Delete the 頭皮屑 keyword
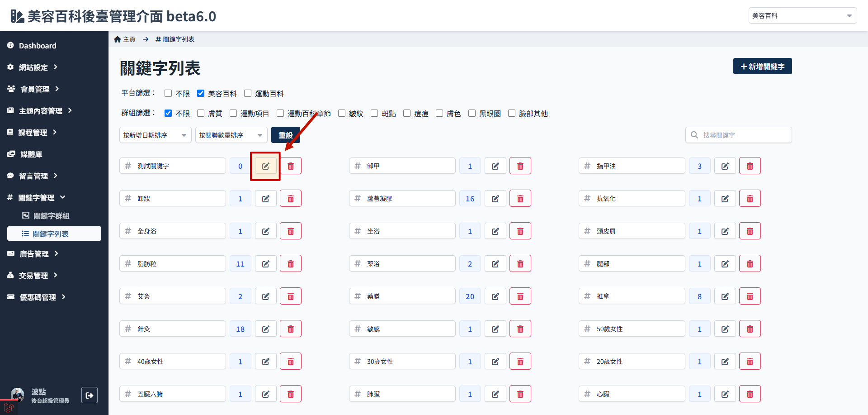 (x=750, y=231)
